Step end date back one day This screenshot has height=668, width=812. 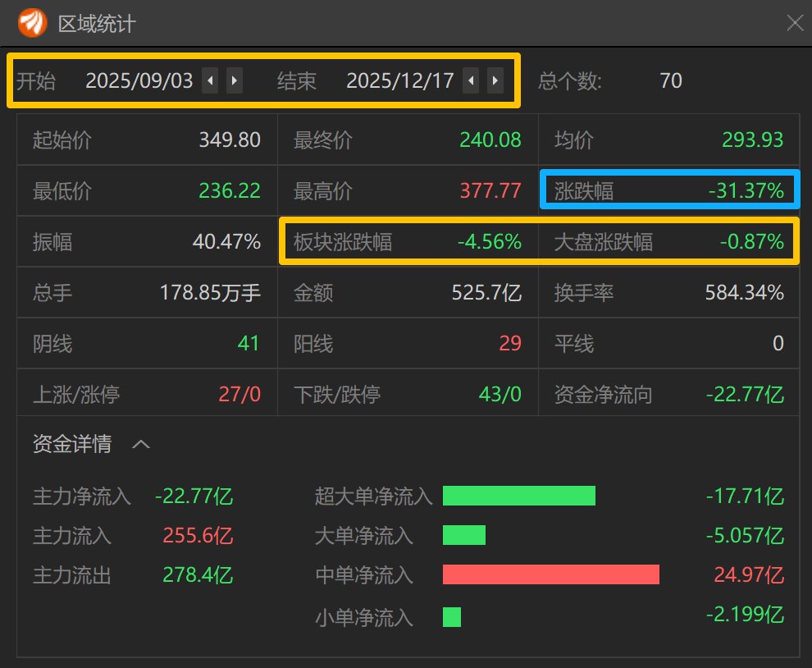(x=471, y=80)
